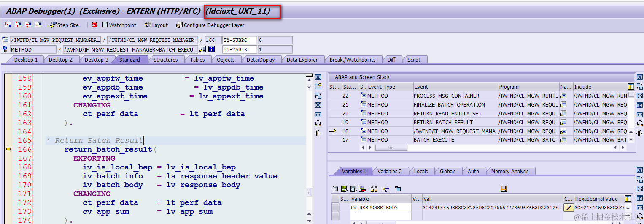This screenshot has height=224, width=644.
Task: Open Configure Debugger Layer
Action: pyautogui.click(x=210, y=25)
